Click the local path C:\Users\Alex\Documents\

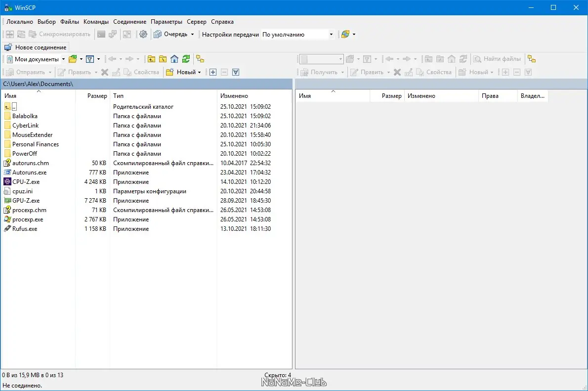tap(38, 84)
